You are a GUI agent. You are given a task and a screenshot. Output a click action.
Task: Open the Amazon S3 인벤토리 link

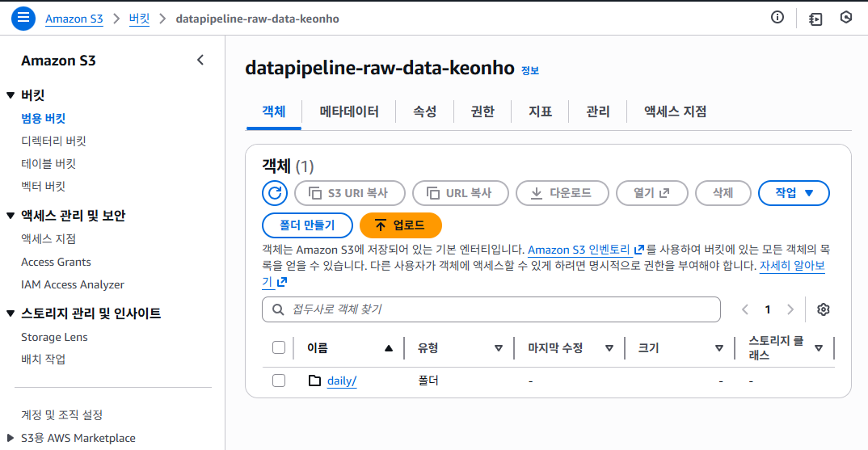(586, 250)
